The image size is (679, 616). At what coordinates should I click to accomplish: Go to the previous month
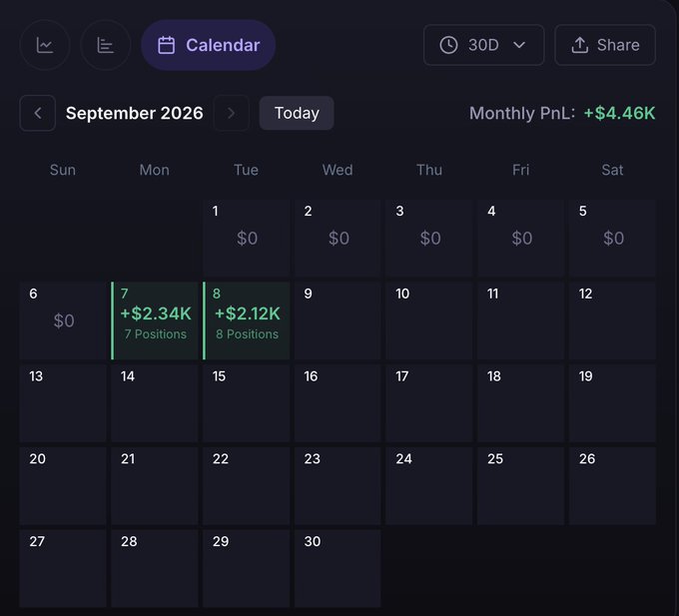[x=38, y=113]
